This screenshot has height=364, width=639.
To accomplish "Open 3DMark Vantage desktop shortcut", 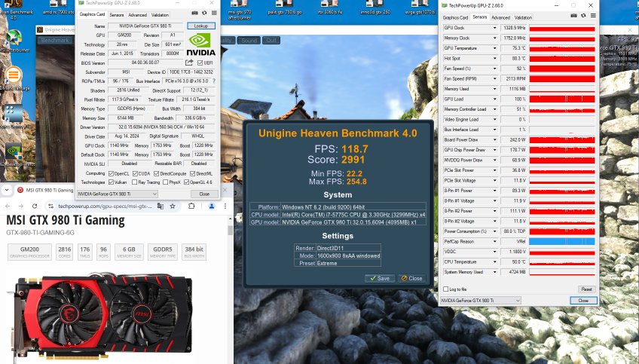I will tap(14, 78).
